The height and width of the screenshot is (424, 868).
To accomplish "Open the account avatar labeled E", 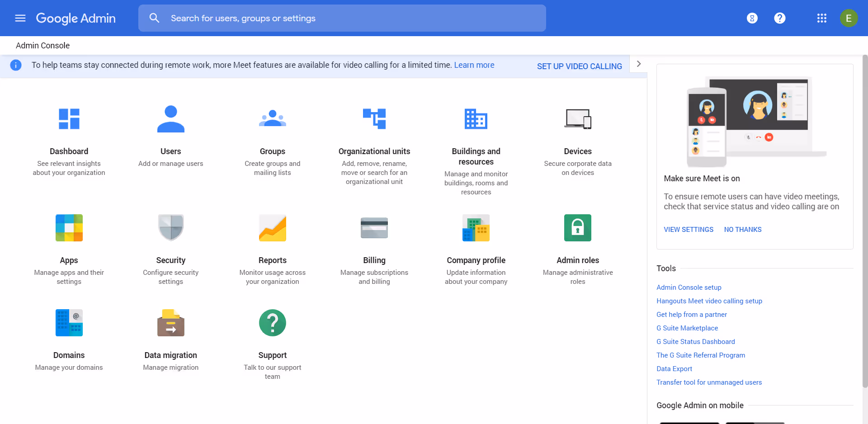I will [849, 18].
